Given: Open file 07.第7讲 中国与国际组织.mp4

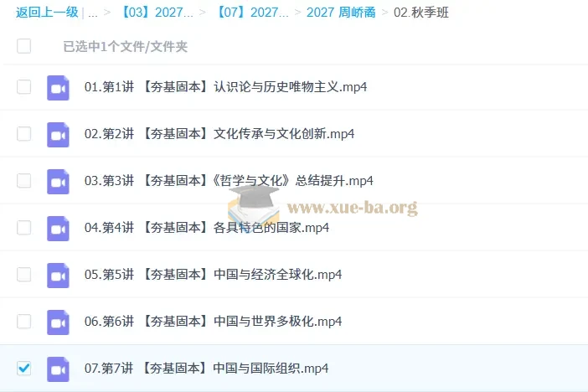Looking at the screenshot, I should 206,369.
